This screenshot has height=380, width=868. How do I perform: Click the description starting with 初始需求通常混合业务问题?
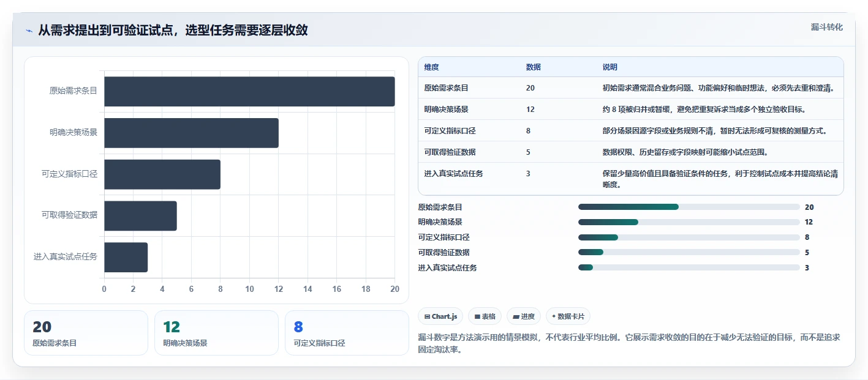[x=720, y=88]
